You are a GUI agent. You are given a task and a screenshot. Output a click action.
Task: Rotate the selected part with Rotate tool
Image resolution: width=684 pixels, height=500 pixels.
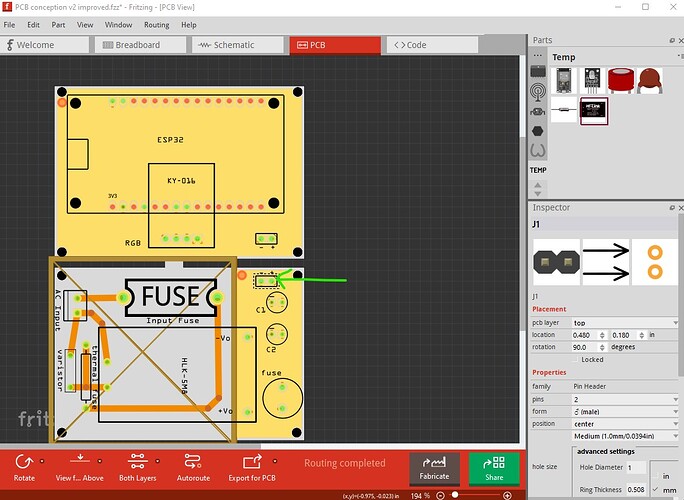24,467
